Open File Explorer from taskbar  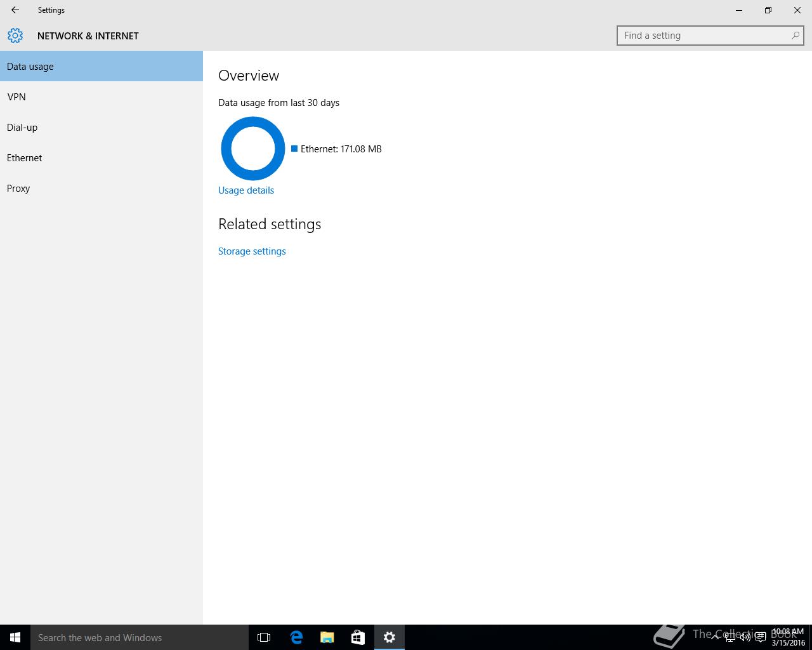327,637
